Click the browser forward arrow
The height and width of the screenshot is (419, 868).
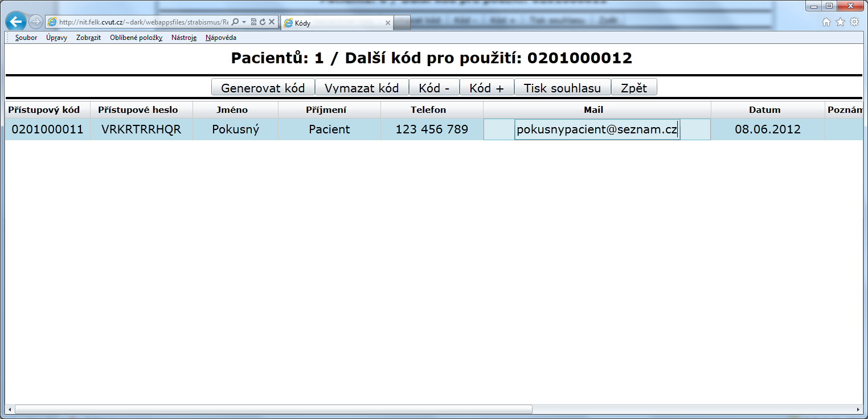pyautogui.click(x=35, y=22)
